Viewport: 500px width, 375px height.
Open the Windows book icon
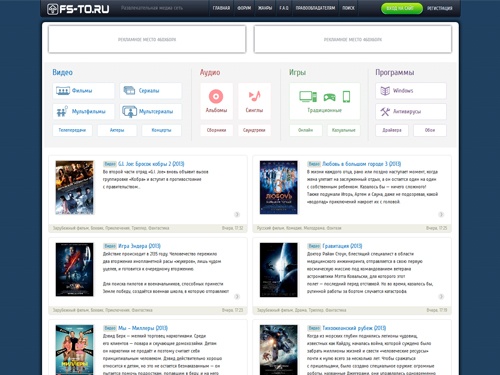[385, 91]
